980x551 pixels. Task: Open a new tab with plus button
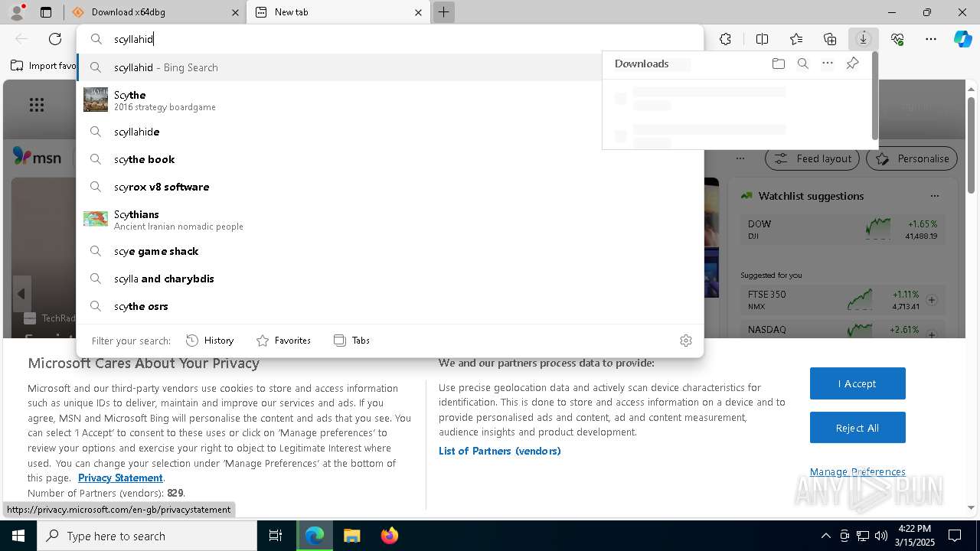[443, 12]
